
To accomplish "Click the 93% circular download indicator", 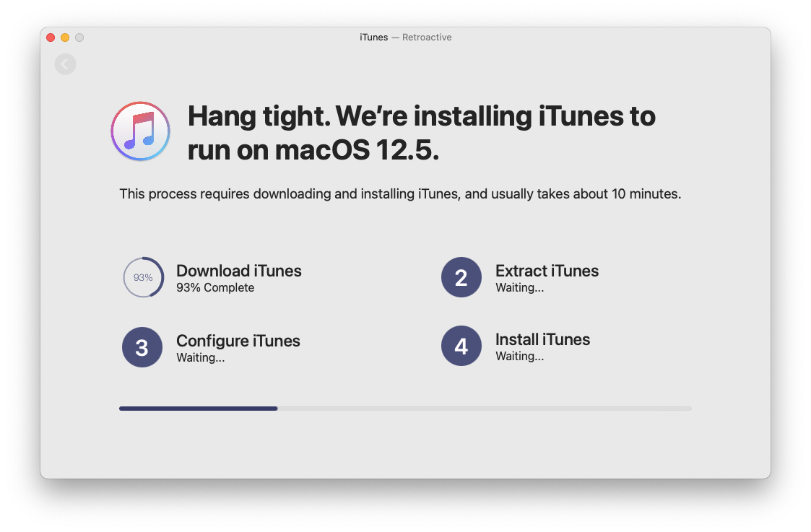I will (x=143, y=277).
